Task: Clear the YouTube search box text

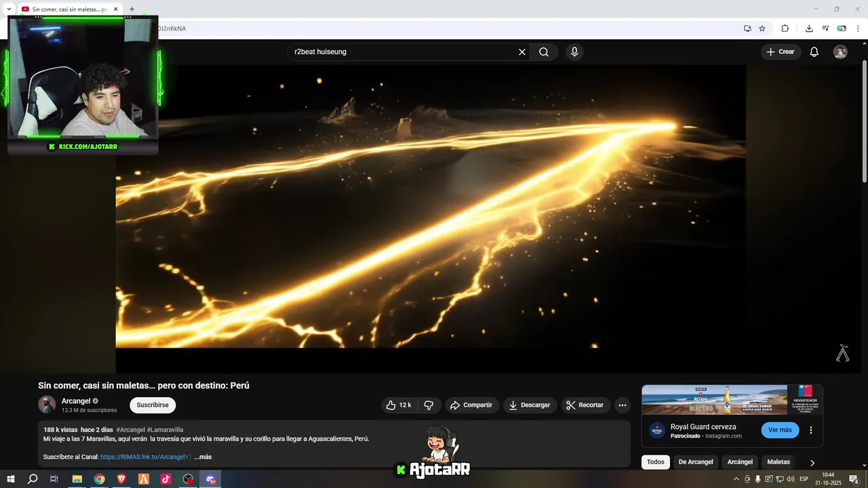Action: (x=522, y=52)
